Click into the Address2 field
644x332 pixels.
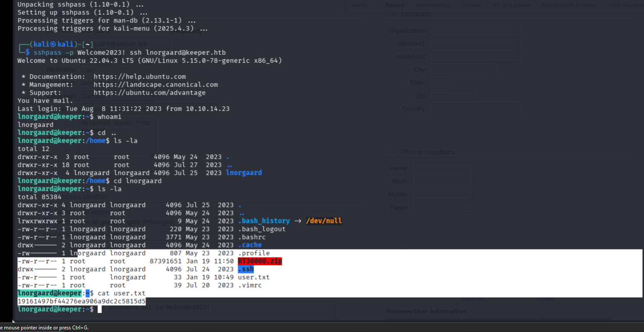point(473,57)
